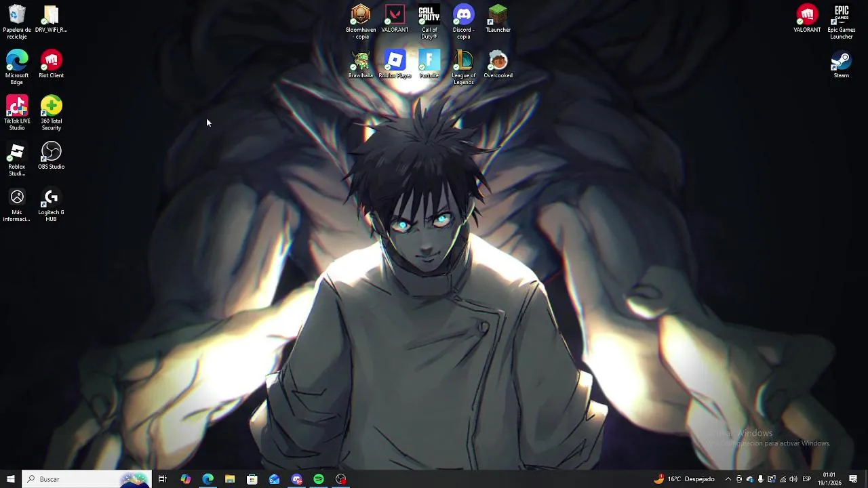Open Copilot from the taskbar

[185, 479]
